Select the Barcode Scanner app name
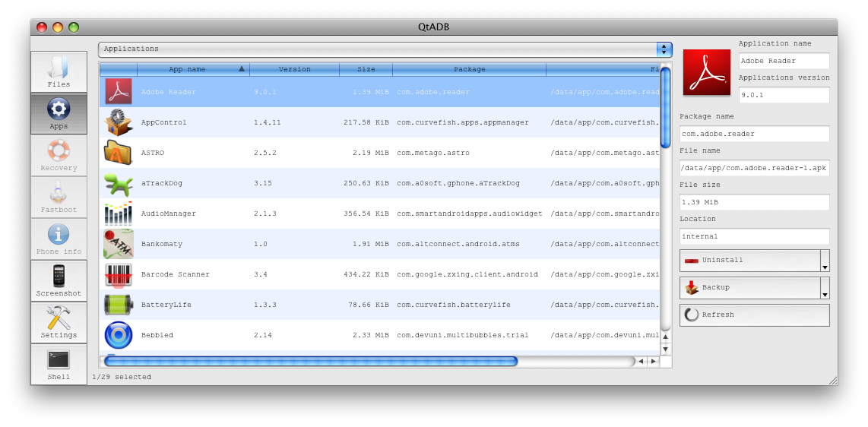This screenshot has width=868, height=427. coord(175,274)
